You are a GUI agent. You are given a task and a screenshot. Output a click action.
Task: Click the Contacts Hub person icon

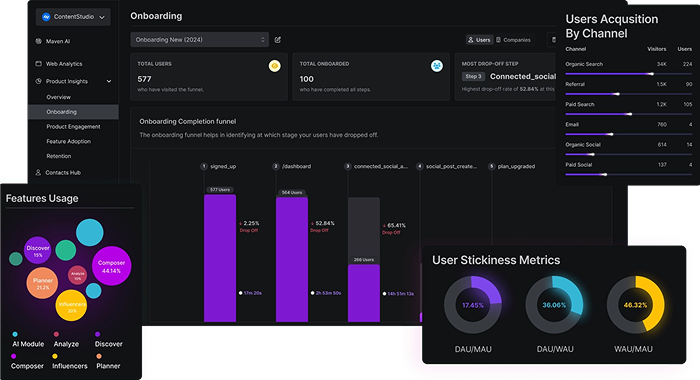click(38, 172)
